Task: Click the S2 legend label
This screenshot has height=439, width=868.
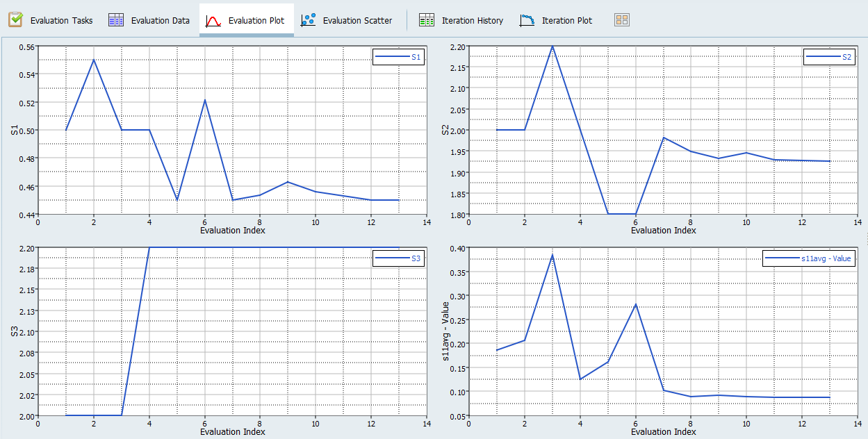Action: [846, 57]
